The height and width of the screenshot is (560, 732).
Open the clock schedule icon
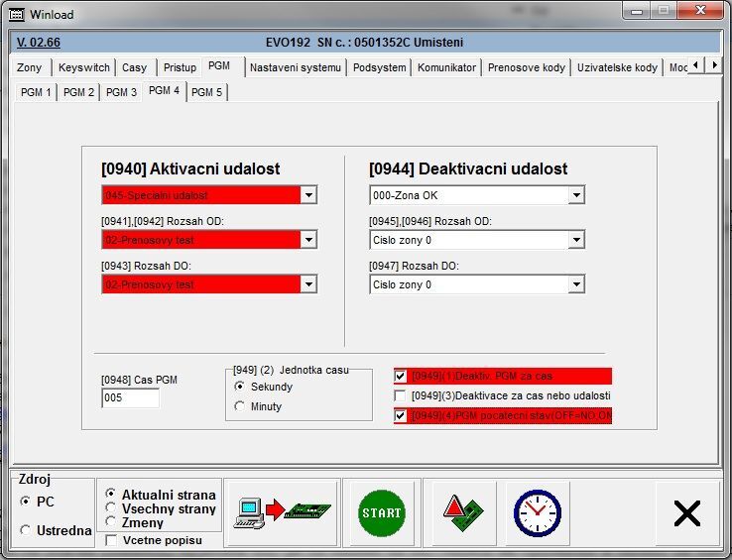(x=537, y=512)
